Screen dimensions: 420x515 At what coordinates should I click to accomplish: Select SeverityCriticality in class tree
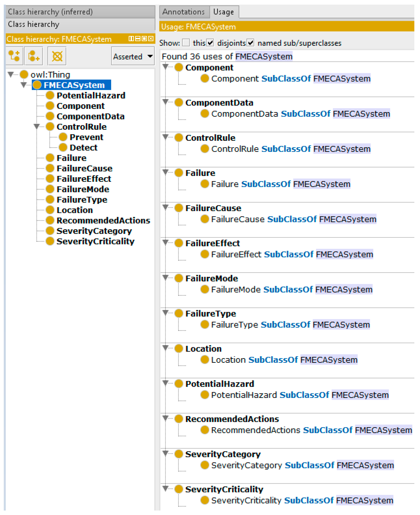[95, 241]
